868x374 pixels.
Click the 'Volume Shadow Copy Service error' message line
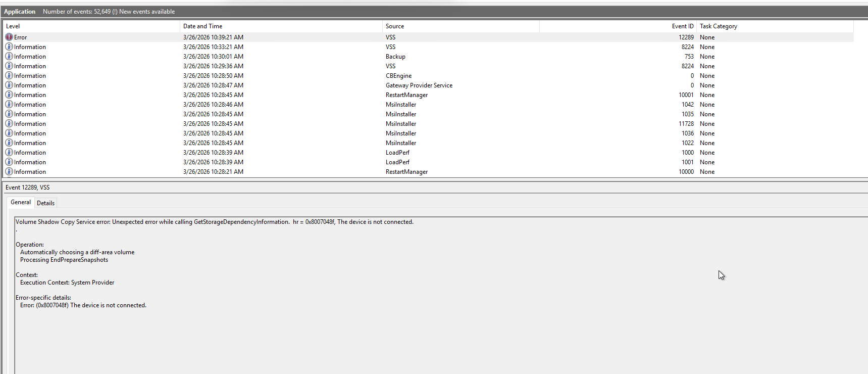(215, 222)
